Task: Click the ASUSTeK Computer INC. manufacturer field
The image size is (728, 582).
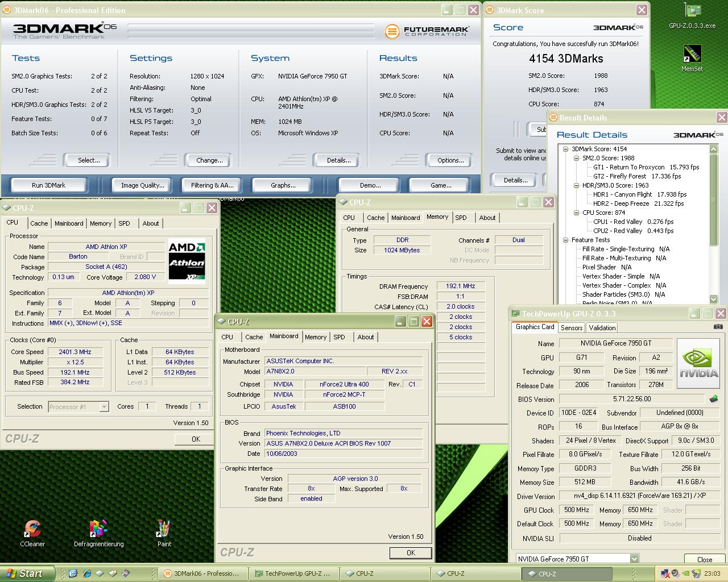Action: click(x=344, y=361)
